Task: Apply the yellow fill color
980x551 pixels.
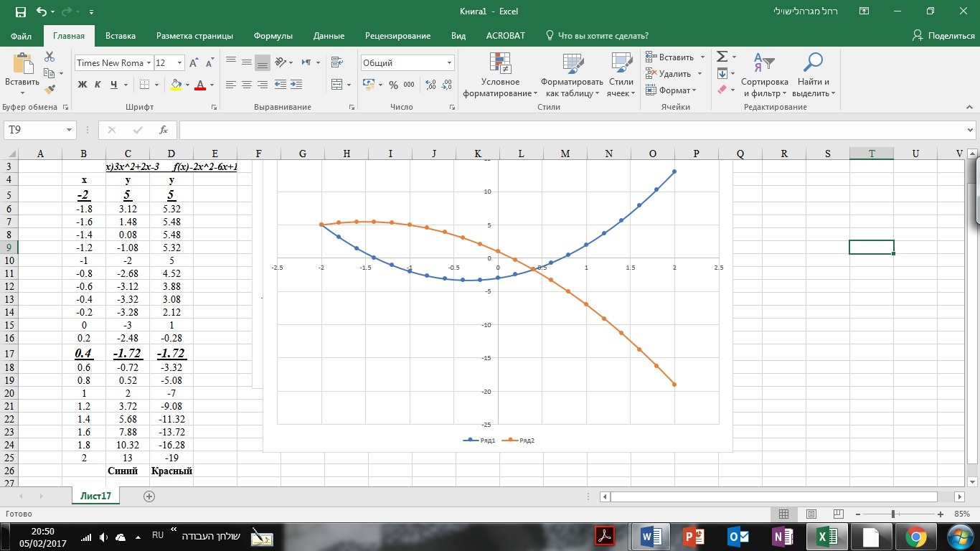Action: click(176, 85)
